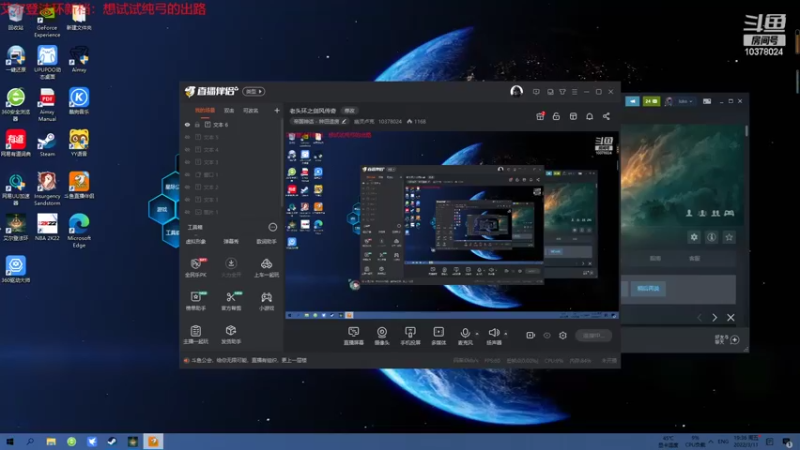Go to next item arrow in Steam panel
This screenshot has width=800, height=450.
(x=714, y=317)
